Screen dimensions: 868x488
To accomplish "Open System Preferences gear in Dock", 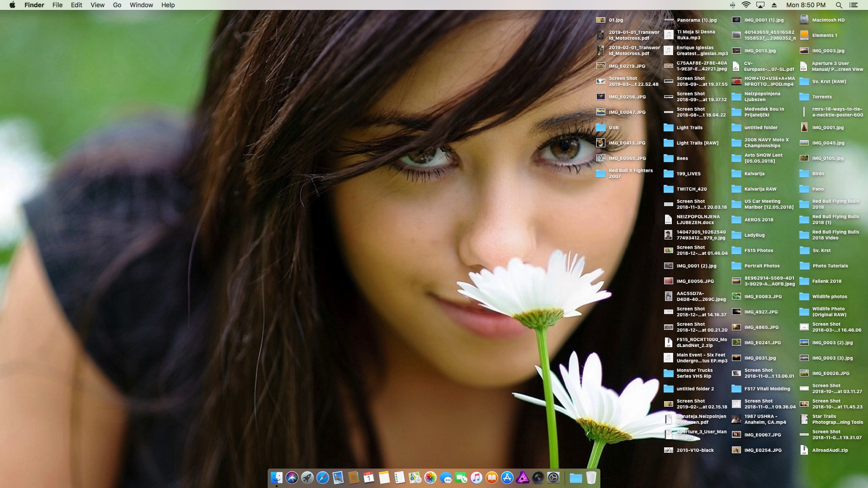I will click(553, 478).
